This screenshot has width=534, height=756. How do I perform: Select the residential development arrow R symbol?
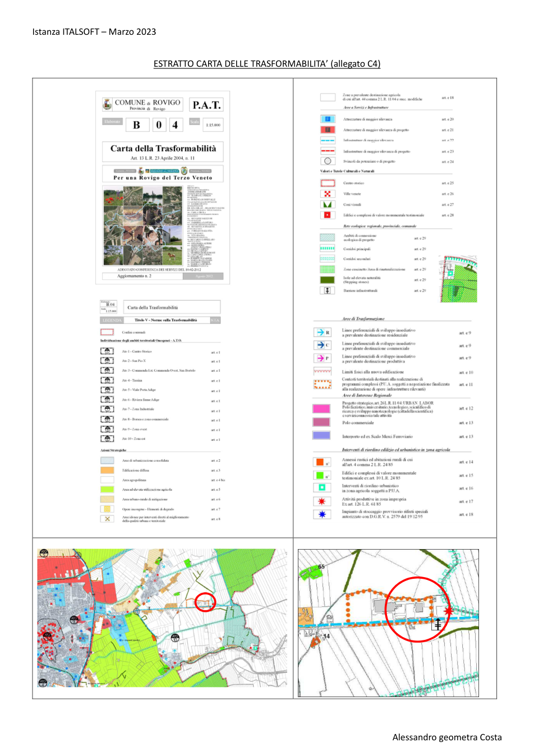click(323, 333)
